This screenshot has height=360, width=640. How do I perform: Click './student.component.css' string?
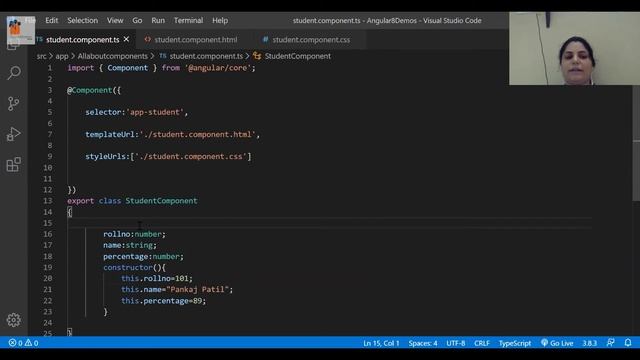(191, 156)
